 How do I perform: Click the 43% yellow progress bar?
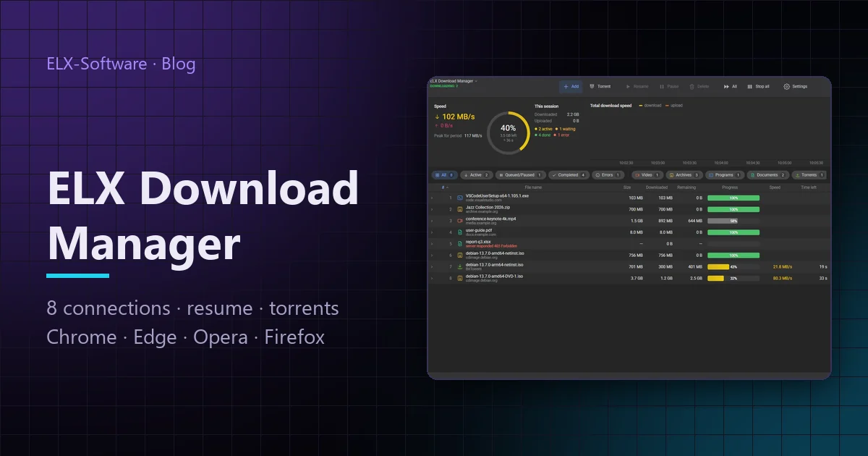coord(733,267)
